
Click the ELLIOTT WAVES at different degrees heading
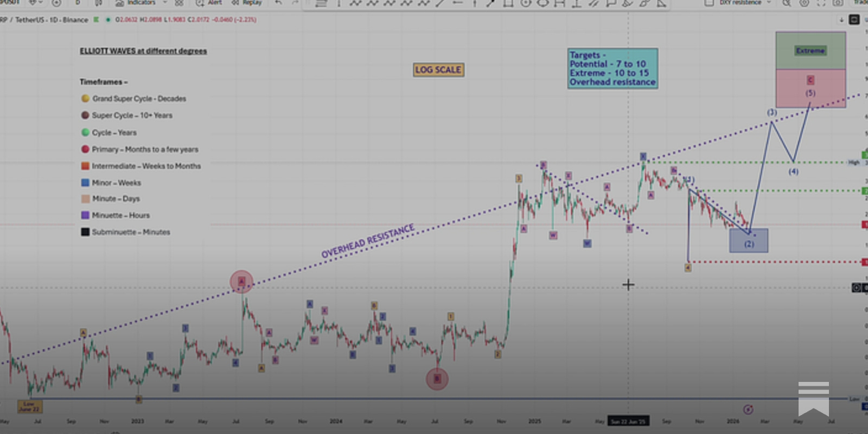click(143, 51)
